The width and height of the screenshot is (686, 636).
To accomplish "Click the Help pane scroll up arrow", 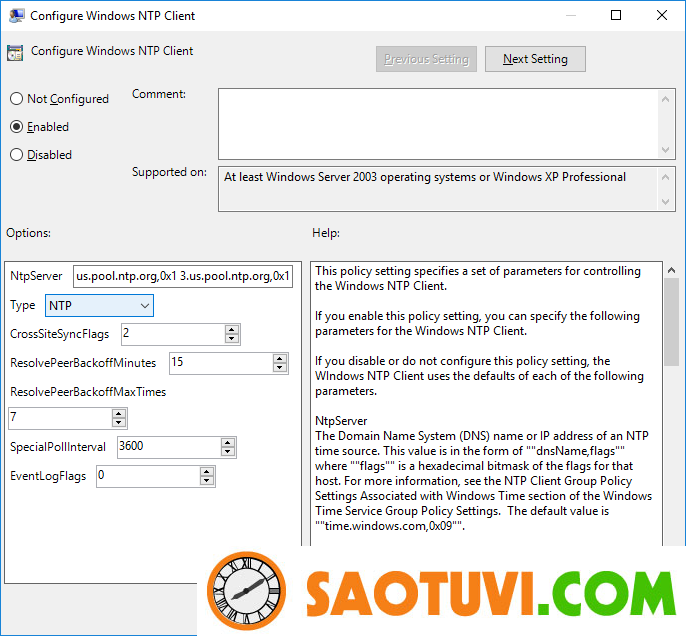I will click(x=671, y=270).
